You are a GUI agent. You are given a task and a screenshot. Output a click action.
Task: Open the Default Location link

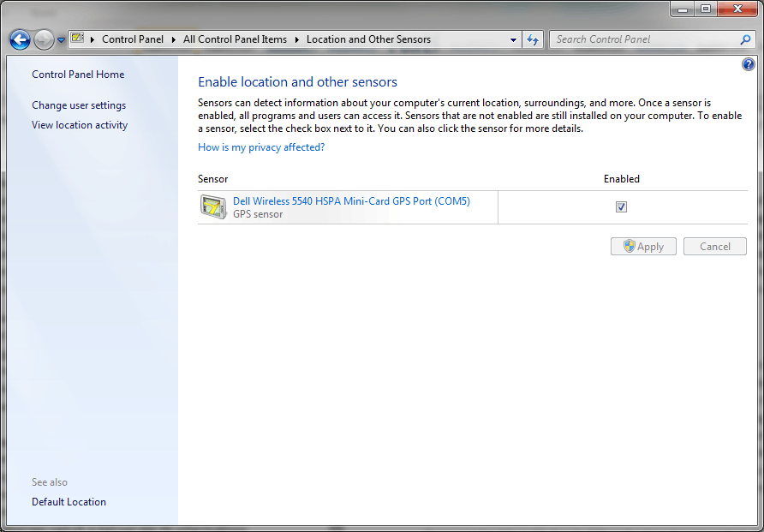coord(69,502)
